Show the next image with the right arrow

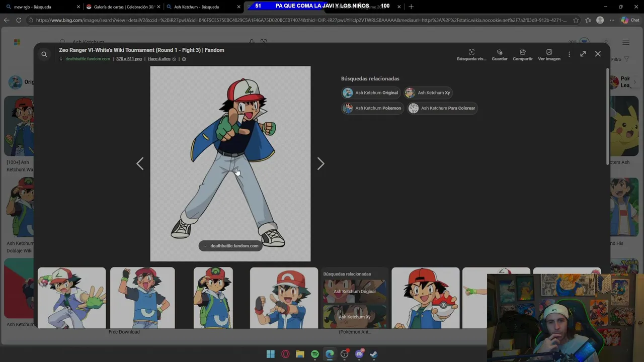[320, 163]
